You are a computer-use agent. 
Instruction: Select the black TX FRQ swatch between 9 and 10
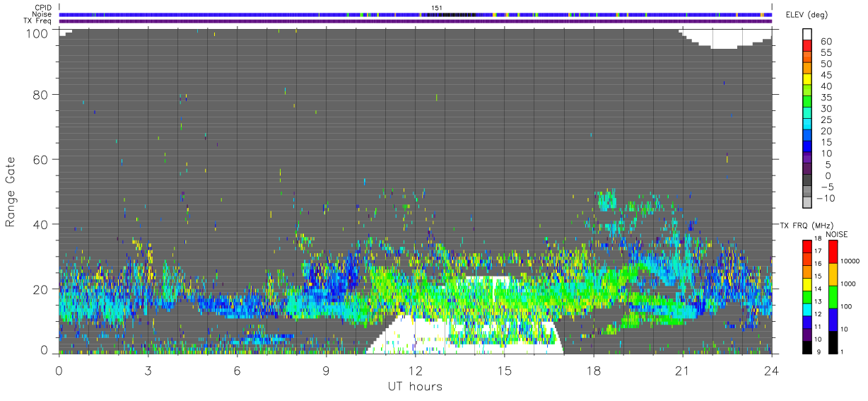pyautogui.click(x=807, y=347)
